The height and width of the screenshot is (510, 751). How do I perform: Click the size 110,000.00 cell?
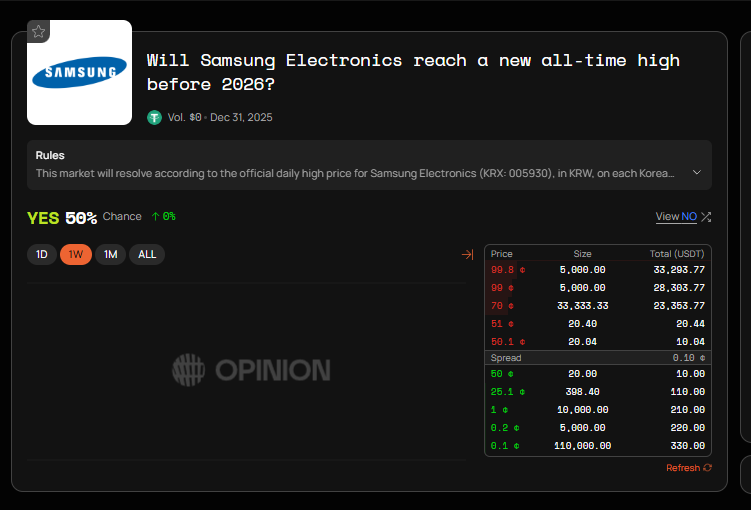coord(582,446)
